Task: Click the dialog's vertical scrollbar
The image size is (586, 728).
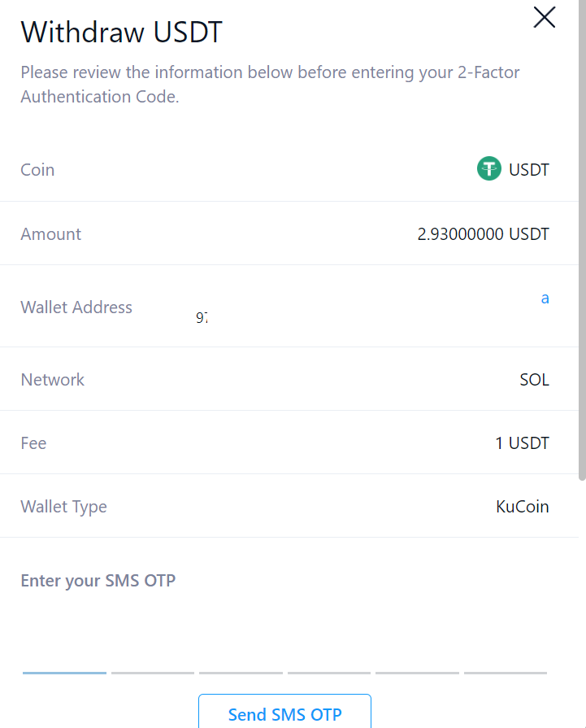Action: point(581,244)
